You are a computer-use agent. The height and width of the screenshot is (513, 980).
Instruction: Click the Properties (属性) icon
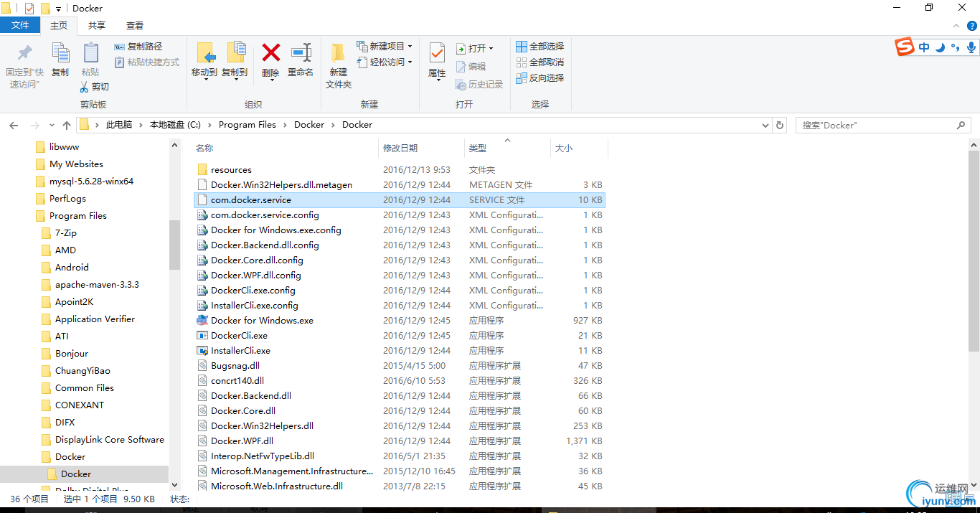click(437, 53)
